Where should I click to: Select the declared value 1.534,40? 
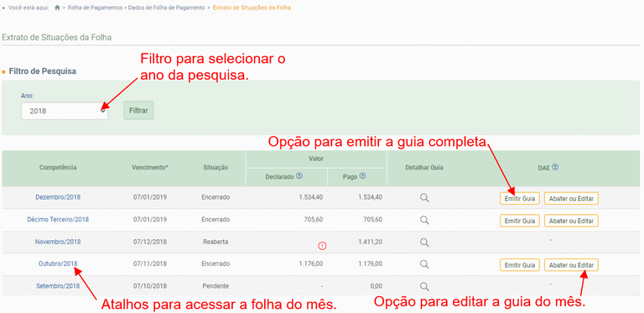311,197
